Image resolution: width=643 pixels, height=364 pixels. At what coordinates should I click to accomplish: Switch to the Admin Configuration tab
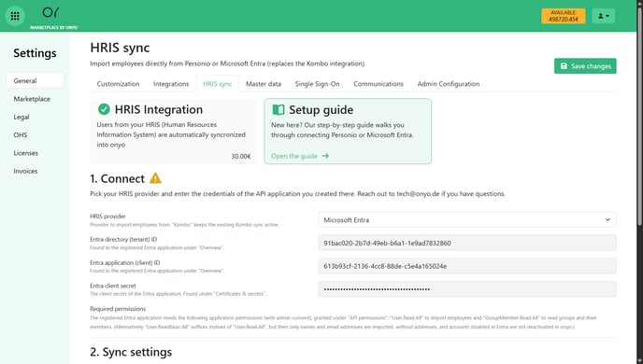pyautogui.click(x=449, y=83)
